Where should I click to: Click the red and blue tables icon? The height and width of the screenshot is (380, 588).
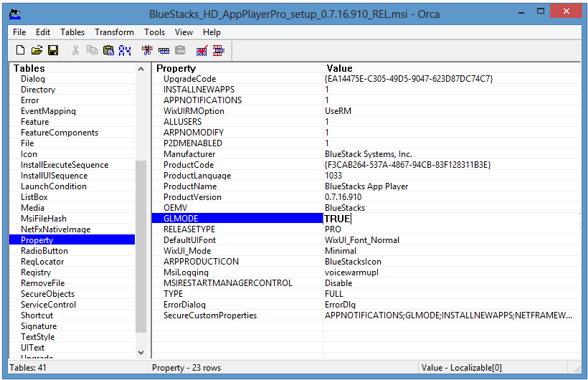click(x=219, y=50)
